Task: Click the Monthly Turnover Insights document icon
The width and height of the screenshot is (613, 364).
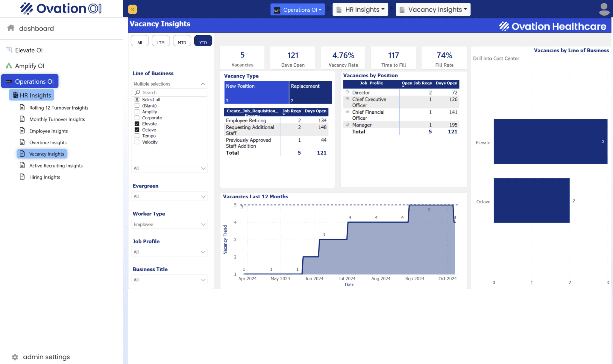Action: [22, 119]
